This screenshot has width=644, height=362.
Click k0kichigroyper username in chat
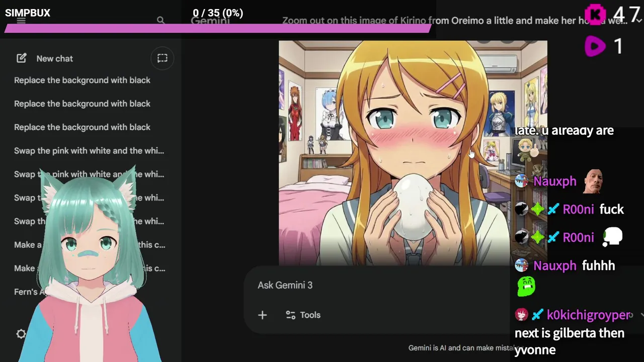(x=588, y=315)
